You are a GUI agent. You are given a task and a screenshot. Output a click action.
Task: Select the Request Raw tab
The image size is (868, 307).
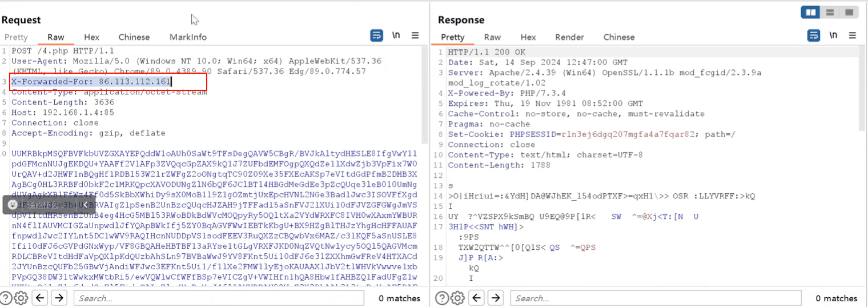click(56, 37)
